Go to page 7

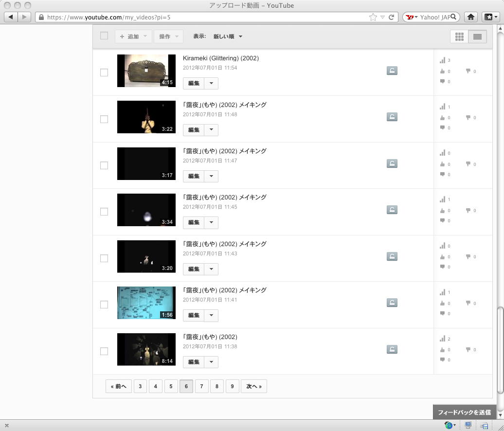coord(201,386)
